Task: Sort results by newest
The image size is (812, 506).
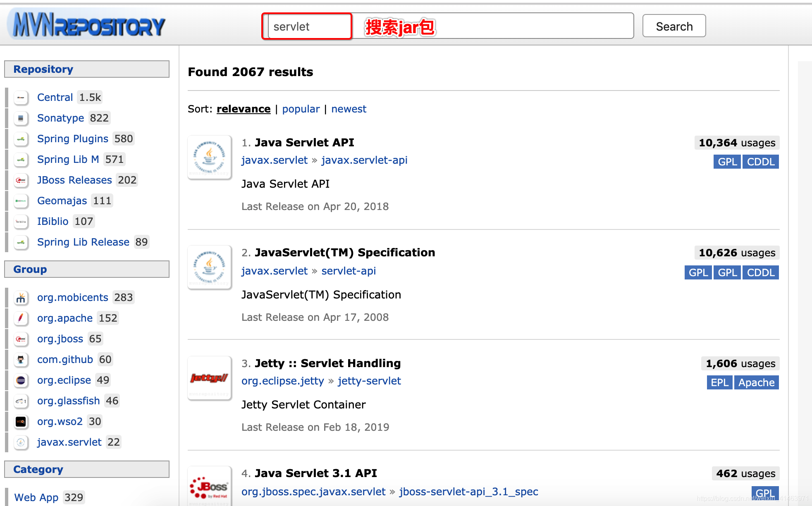Action: coord(349,109)
